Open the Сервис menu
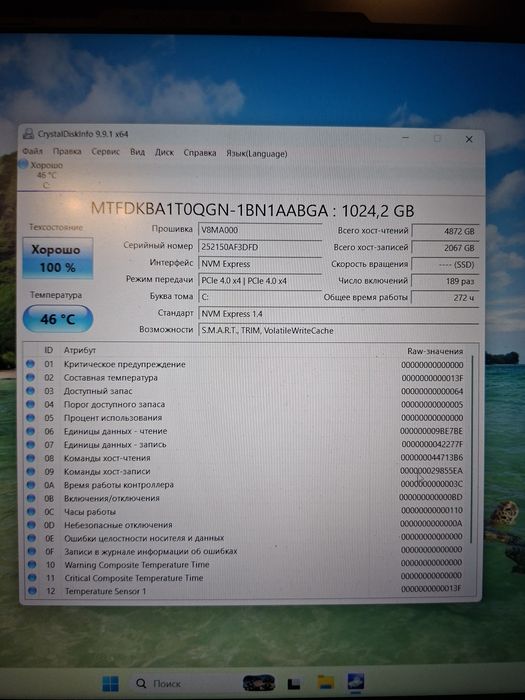This screenshot has height=700, width=525. [x=105, y=152]
